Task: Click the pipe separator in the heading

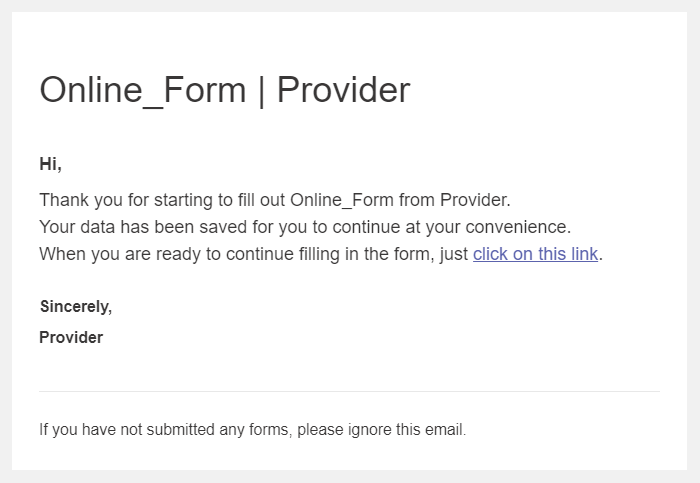Action: pyautogui.click(x=261, y=90)
